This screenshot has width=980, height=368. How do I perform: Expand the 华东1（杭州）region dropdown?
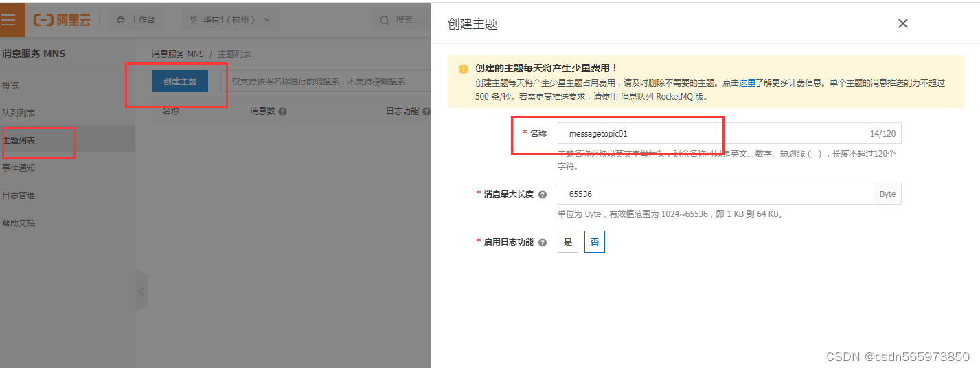(230, 20)
